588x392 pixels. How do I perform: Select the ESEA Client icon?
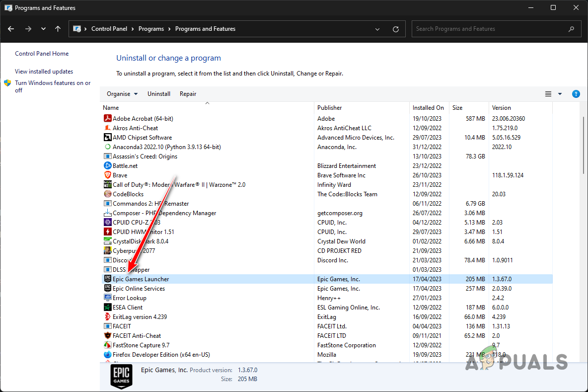tap(108, 307)
